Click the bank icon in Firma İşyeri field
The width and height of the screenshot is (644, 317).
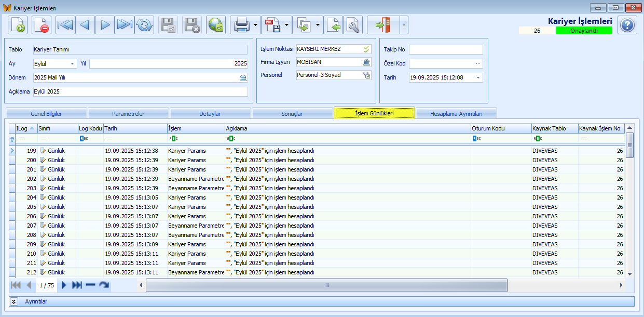tap(366, 62)
